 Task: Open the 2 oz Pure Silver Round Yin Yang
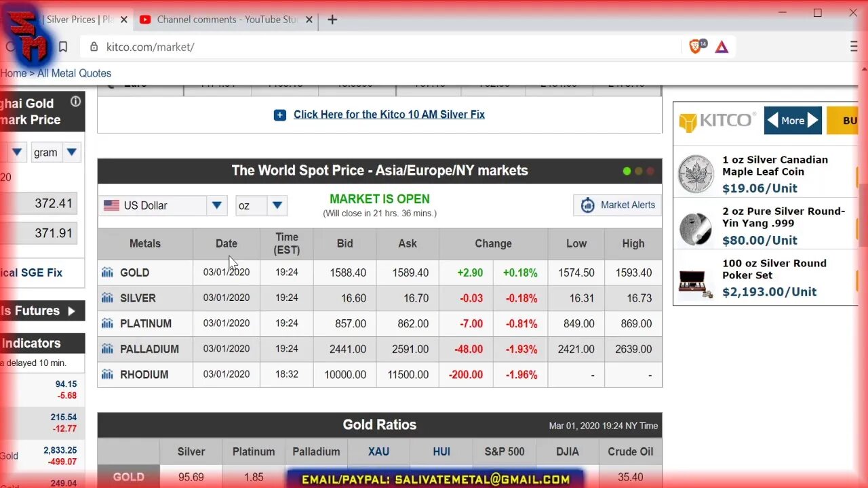tap(783, 217)
